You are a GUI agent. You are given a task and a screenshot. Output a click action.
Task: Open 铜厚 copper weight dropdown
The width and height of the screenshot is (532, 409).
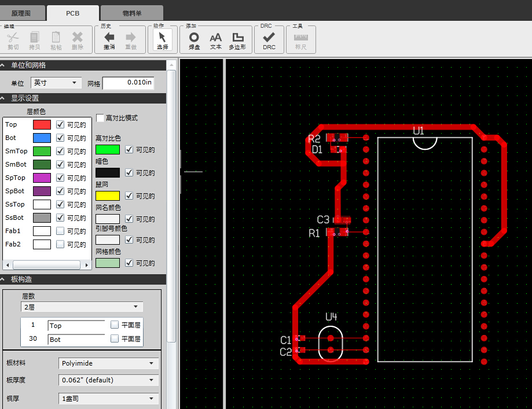point(108,399)
